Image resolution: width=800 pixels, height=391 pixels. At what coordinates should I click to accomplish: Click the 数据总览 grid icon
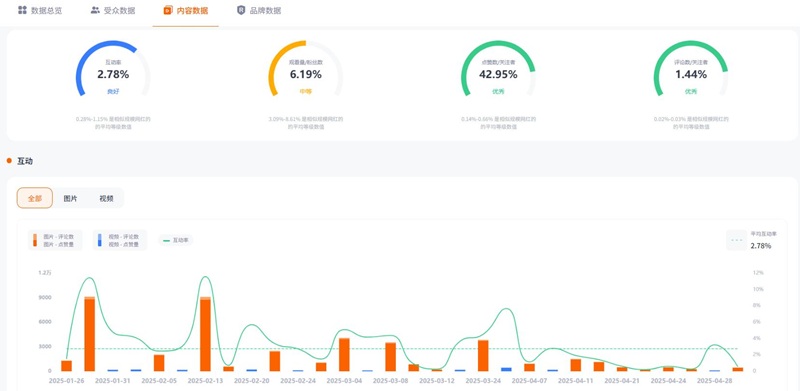click(22, 10)
